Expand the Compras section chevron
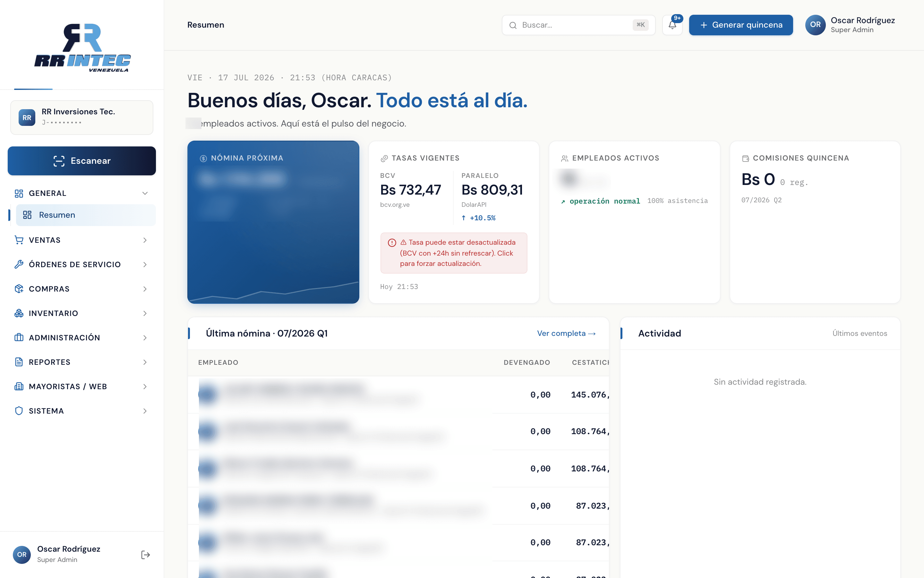 pos(145,289)
